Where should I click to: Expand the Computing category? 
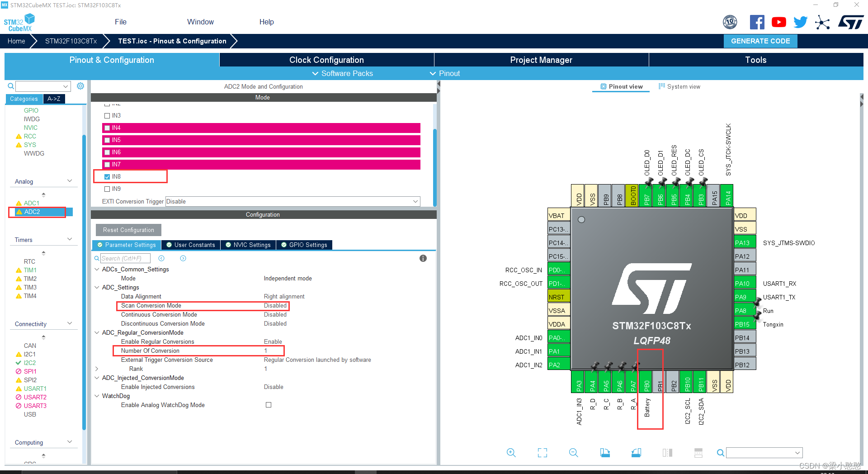pos(70,442)
